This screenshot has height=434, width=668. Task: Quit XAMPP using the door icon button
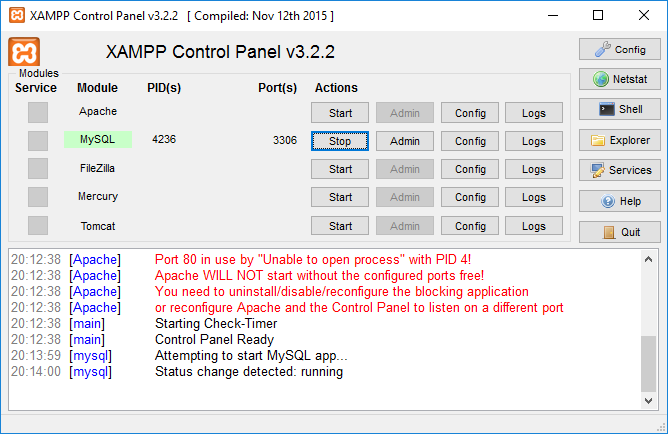point(619,231)
